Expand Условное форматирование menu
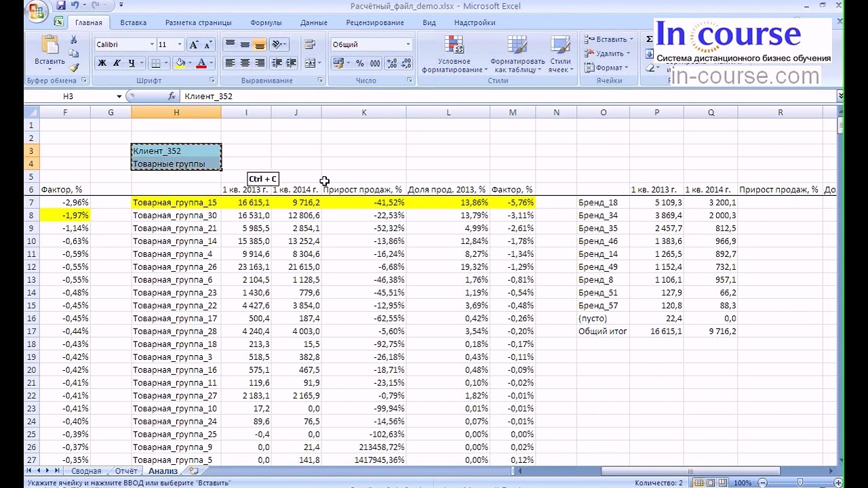 click(455, 54)
